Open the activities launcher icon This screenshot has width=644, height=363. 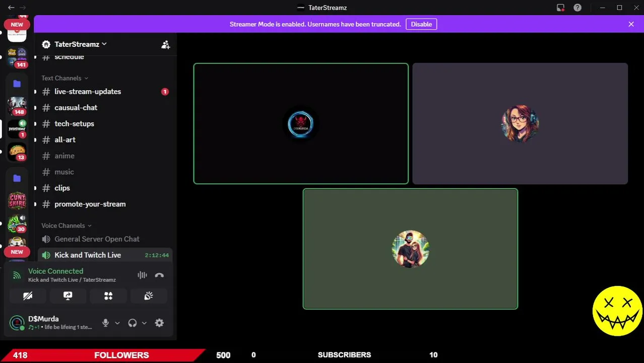[108, 296]
